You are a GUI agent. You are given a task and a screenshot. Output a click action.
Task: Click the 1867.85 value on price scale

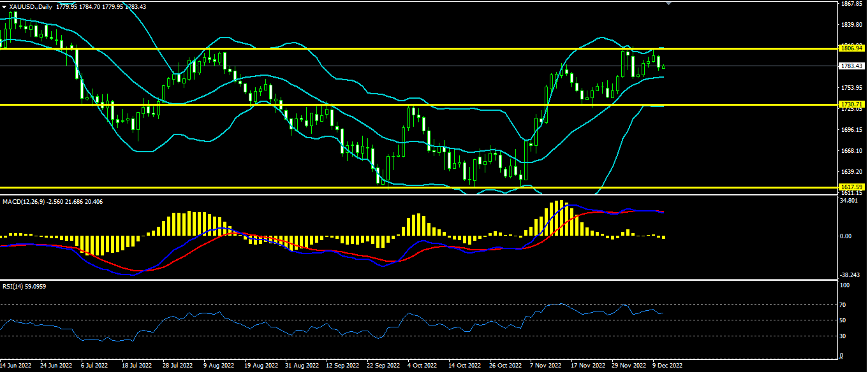[851, 4]
